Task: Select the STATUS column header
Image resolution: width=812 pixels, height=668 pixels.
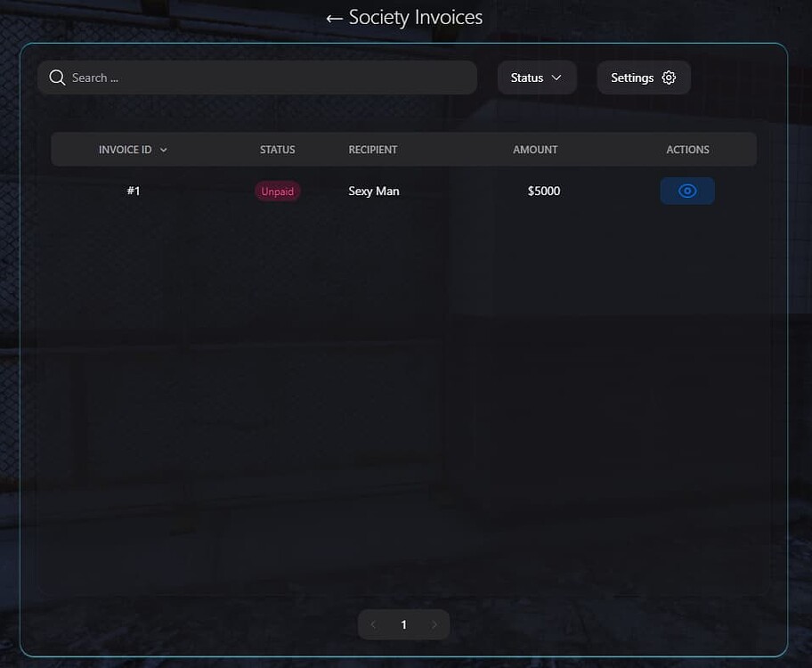Action: pos(277,150)
